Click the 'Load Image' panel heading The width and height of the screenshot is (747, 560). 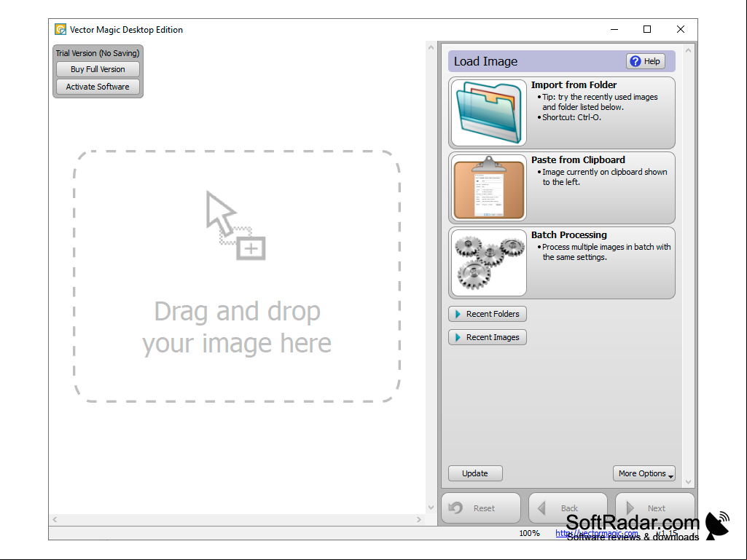(x=485, y=61)
